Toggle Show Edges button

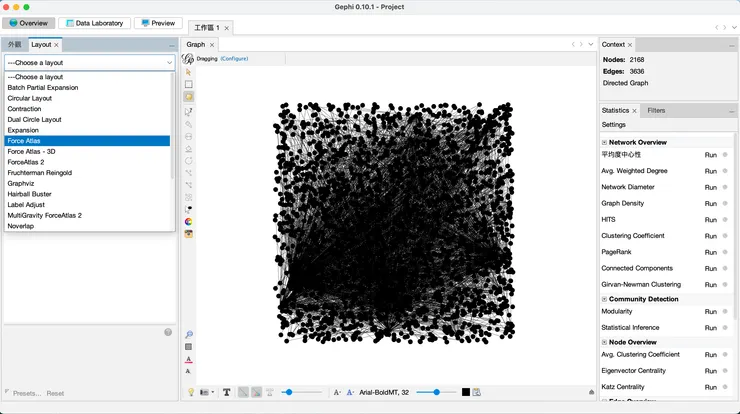[x=243, y=392]
